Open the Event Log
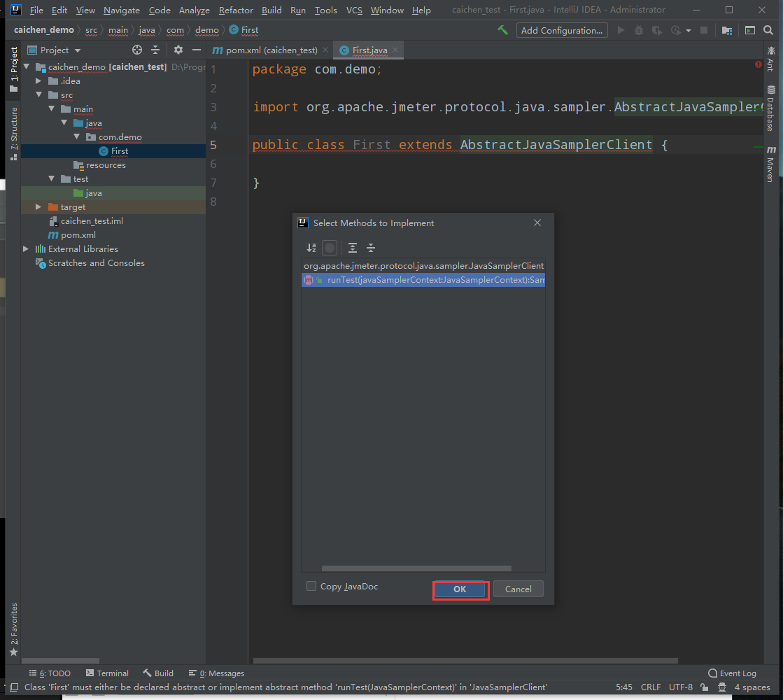The height and width of the screenshot is (700, 783). pyautogui.click(x=732, y=673)
